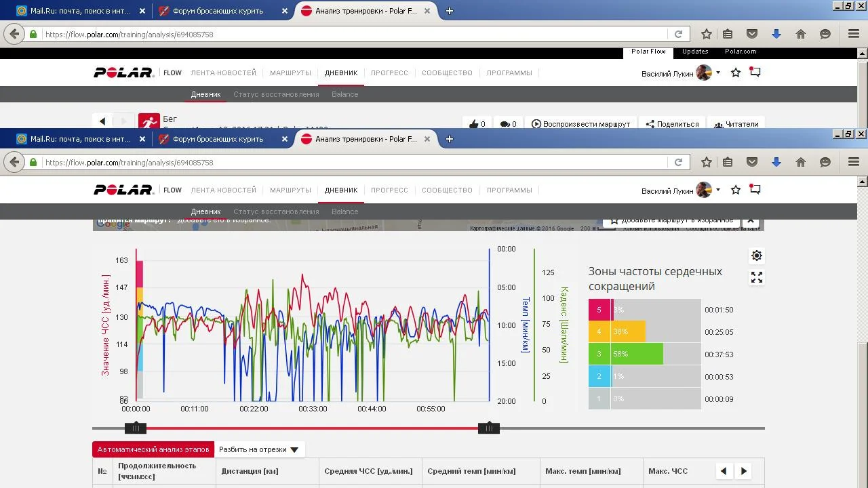Show more table columns with right arrow

click(744, 471)
